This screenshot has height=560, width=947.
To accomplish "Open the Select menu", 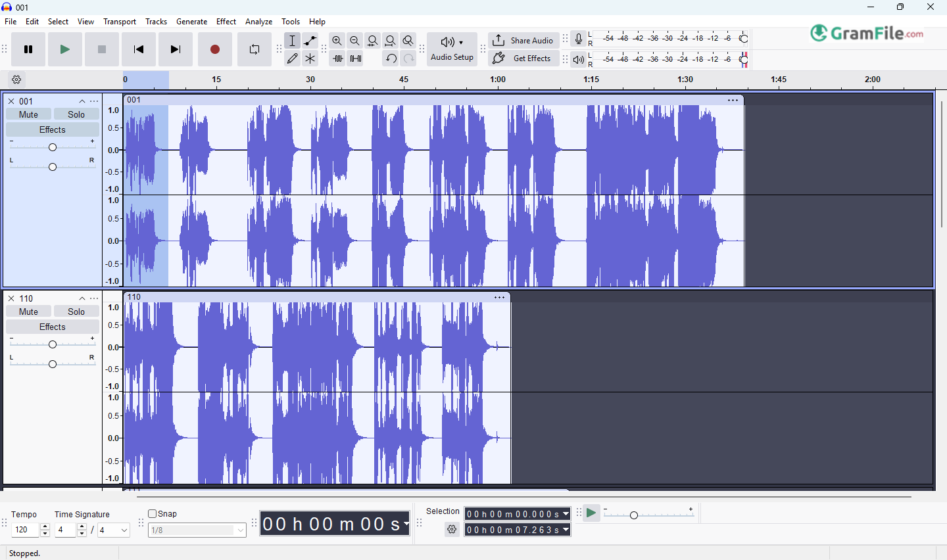I will point(58,22).
